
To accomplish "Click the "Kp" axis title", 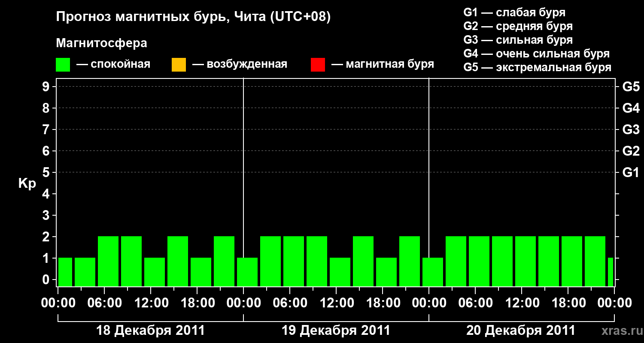I will point(27,184).
